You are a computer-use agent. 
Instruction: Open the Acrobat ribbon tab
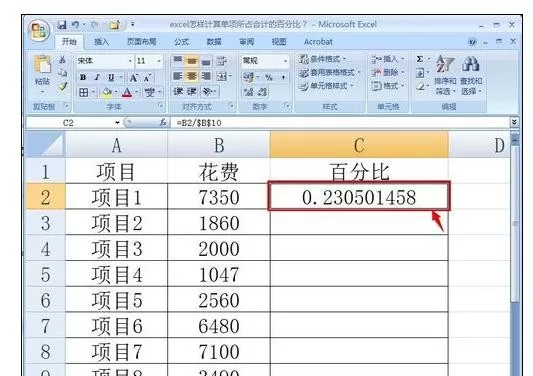tap(318, 42)
